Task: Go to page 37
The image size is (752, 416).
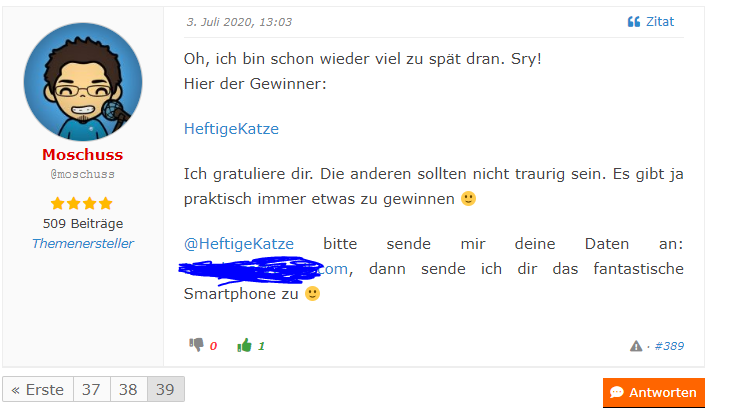Action: coord(92,389)
